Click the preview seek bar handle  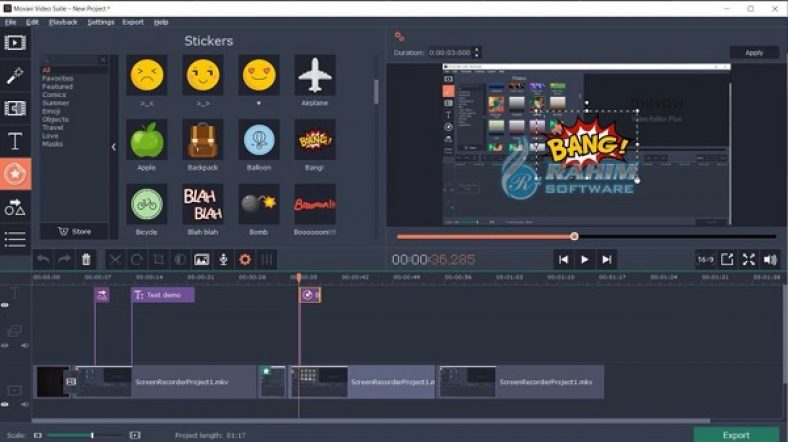click(x=574, y=236)
